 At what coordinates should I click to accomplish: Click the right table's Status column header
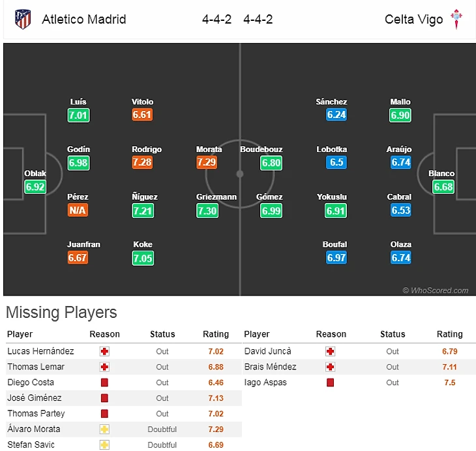393,334
